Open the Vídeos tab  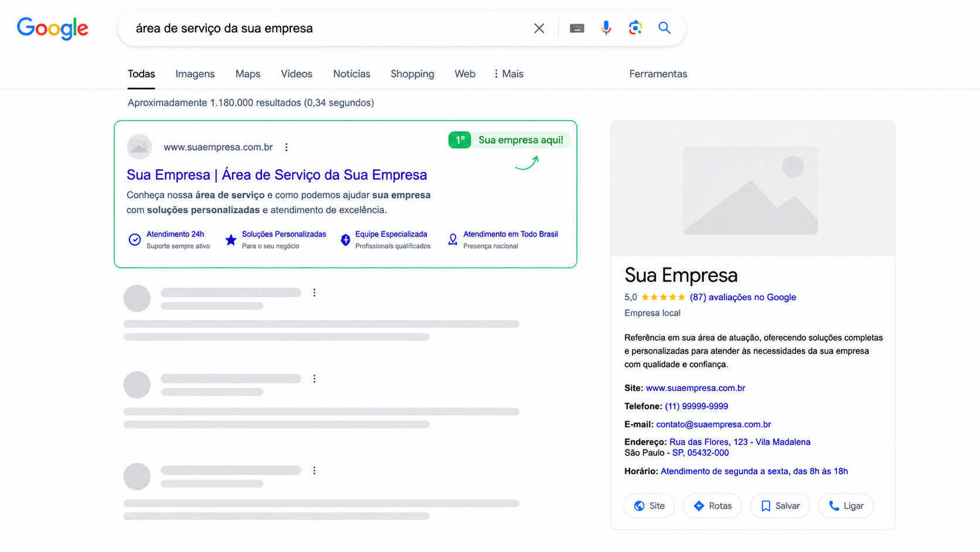[297, 74]
